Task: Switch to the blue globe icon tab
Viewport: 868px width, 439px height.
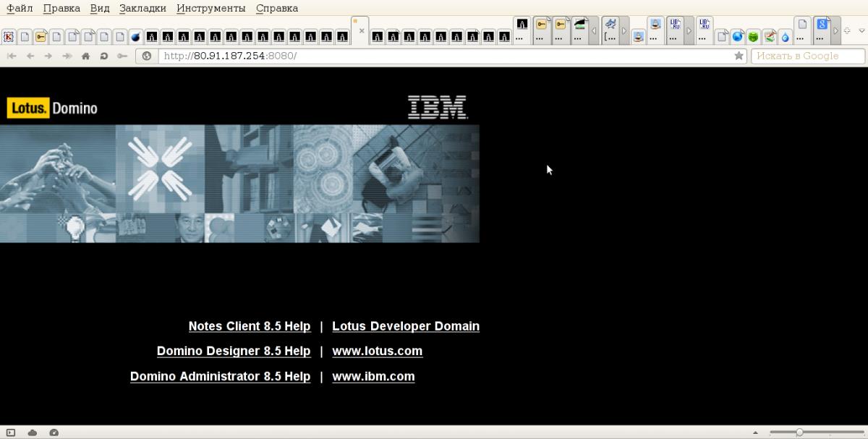Action: 737,36
